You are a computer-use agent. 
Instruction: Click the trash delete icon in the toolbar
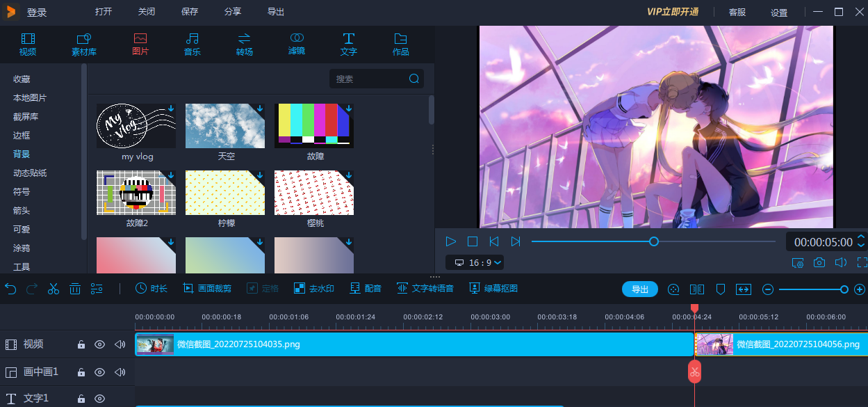[75, 289]
